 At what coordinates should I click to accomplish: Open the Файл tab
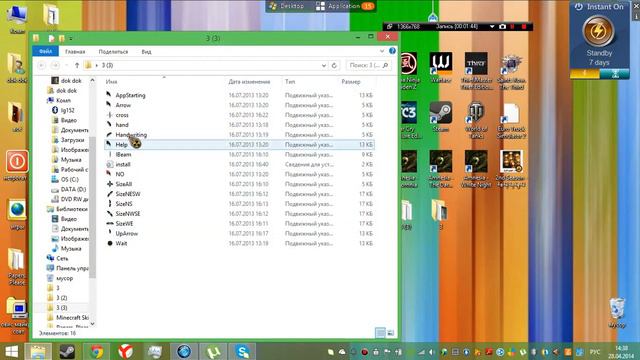pos(45,51)
